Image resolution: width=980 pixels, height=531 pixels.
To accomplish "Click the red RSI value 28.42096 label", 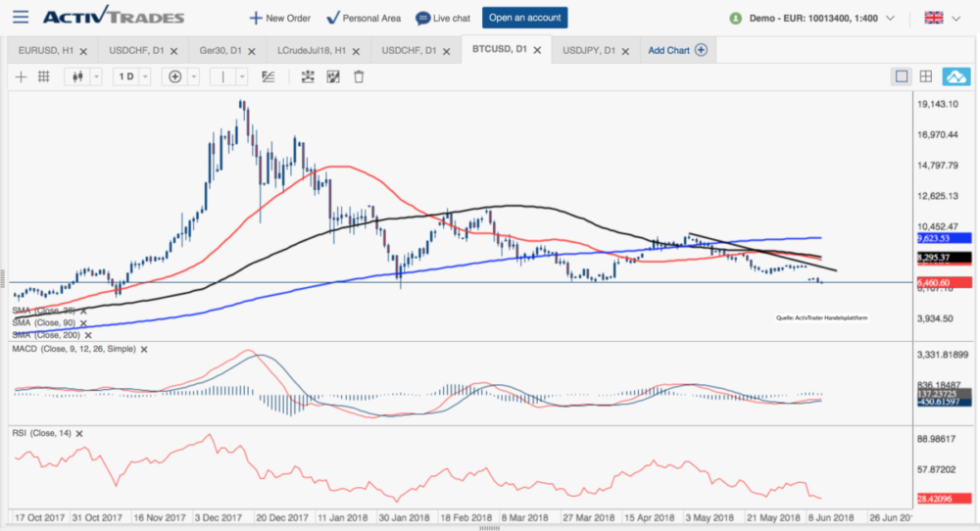I will (x=944, y=499).
